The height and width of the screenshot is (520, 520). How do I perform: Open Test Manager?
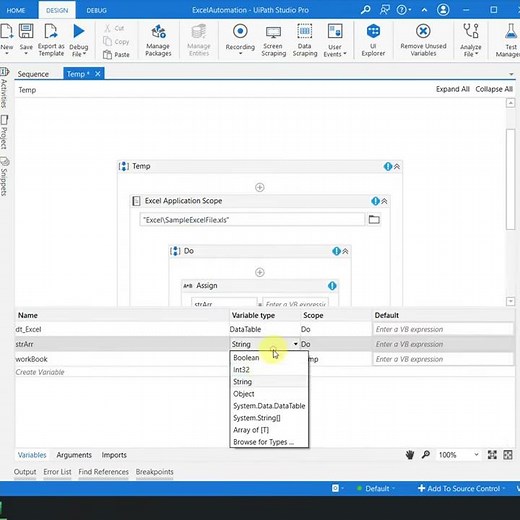(x=509, y=40)
